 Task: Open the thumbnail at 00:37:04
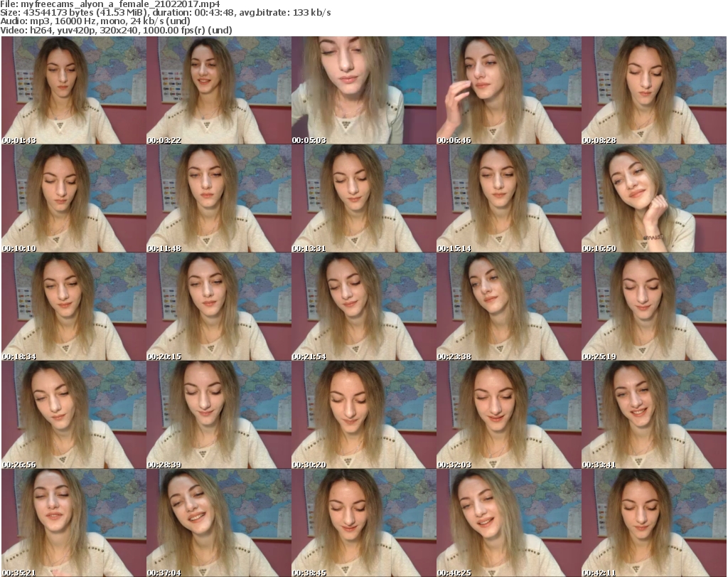click(219, 523)
